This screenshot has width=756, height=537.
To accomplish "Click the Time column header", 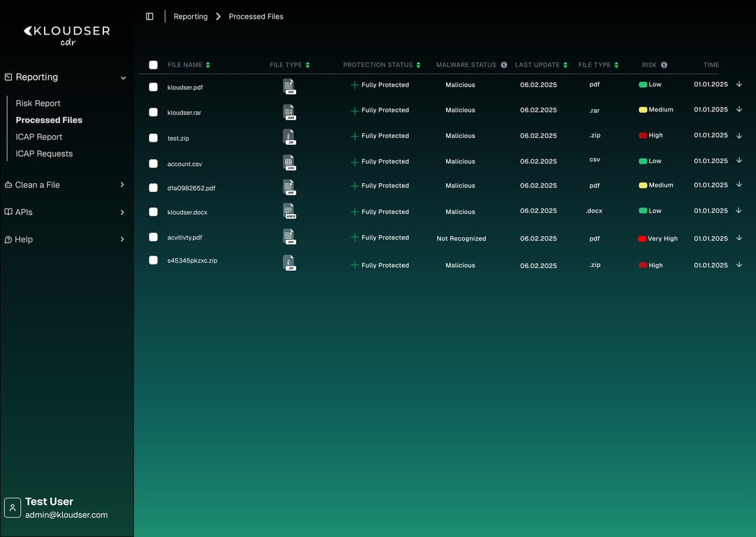I will 711,65.
